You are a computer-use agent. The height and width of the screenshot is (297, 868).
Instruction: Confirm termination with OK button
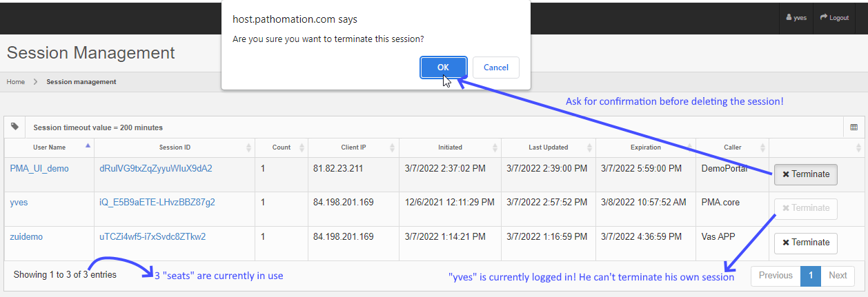click(443, 68)
